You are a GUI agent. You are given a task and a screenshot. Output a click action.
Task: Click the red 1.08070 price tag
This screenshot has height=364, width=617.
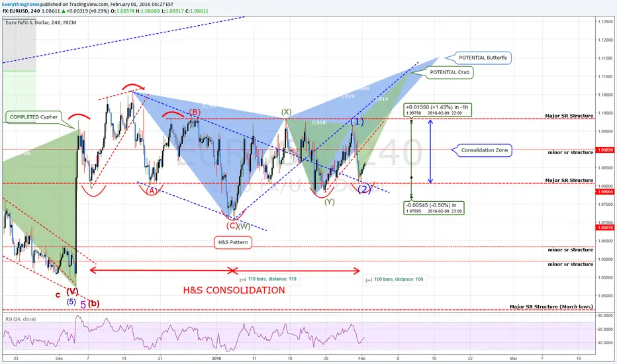[605, 228]
